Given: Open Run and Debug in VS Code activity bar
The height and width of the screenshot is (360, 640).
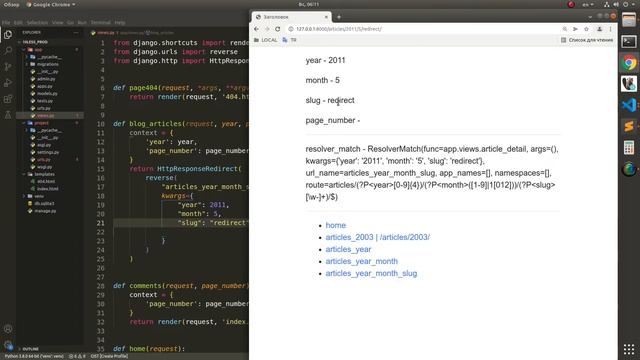Looking at the screenshot, I should [x=8, y=83].
